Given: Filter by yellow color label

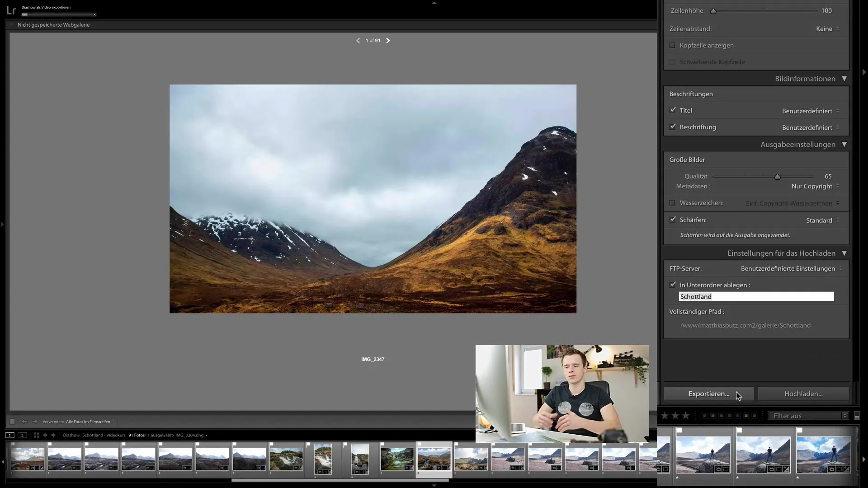Looking at the screenshot, I should click(713, 416).
